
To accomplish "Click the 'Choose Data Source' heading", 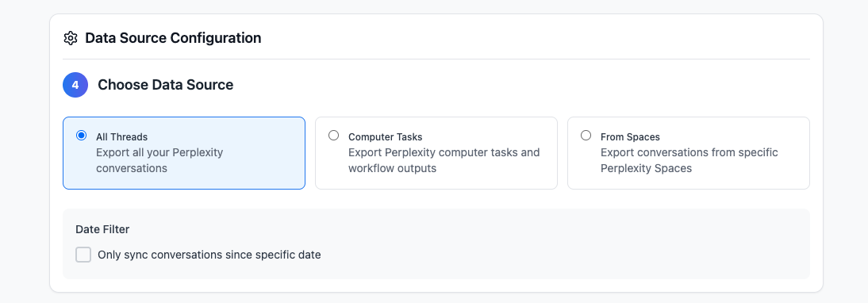I will coord(166,85).
